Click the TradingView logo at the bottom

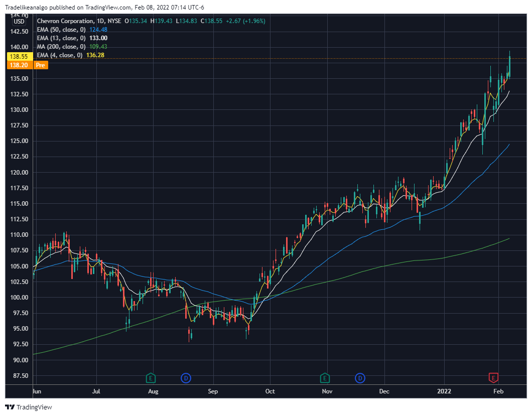[x=29, y=407]
